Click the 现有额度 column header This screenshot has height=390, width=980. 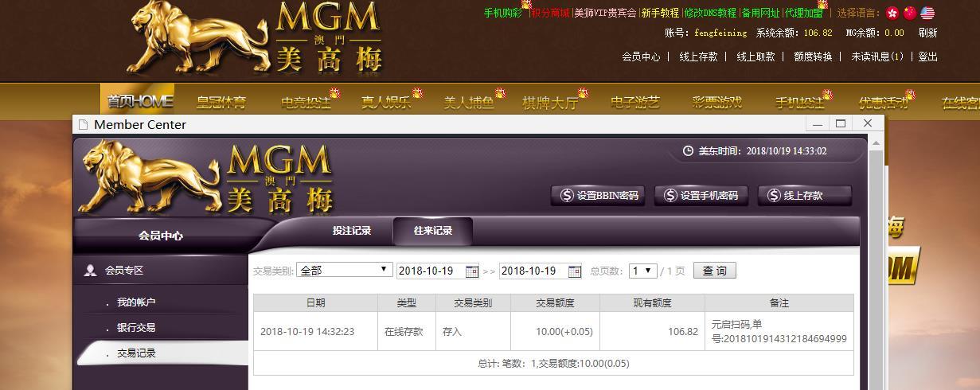[x=652, y=303]
